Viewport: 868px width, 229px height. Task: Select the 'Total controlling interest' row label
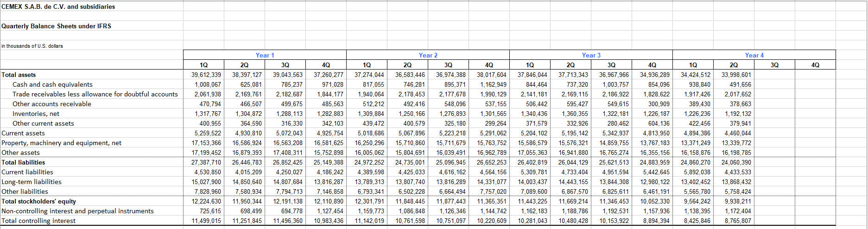tap(38, 221)
